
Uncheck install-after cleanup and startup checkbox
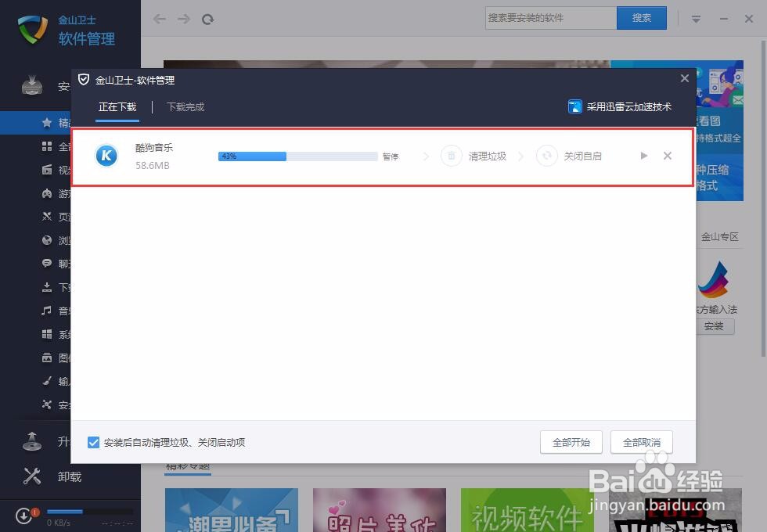point(94,441)
